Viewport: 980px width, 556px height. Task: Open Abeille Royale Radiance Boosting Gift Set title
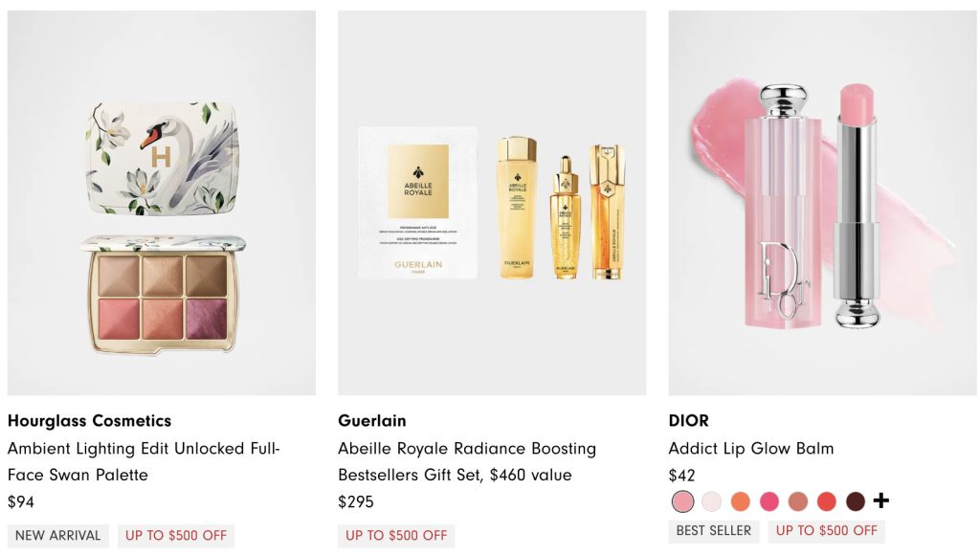tap(467, 461)
